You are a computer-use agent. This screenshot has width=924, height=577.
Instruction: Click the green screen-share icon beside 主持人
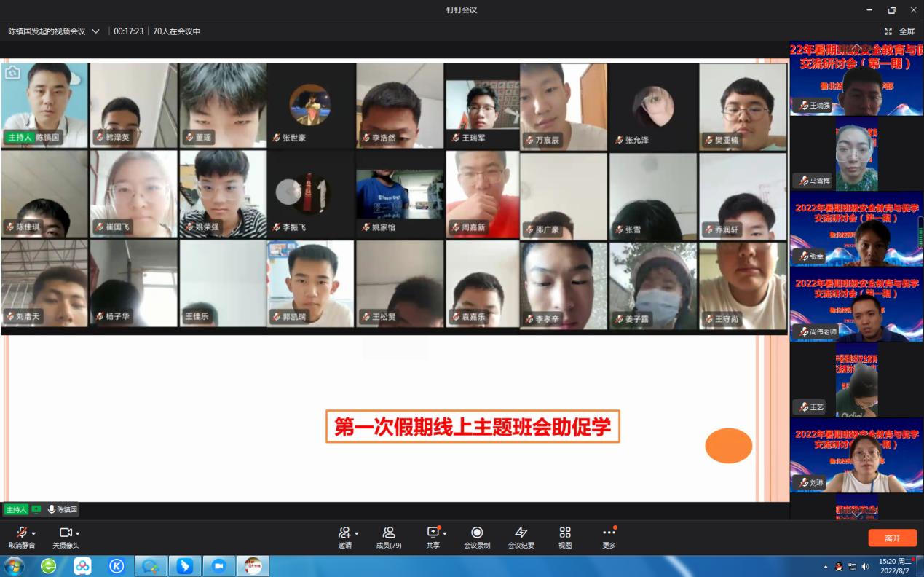(36, 509)
